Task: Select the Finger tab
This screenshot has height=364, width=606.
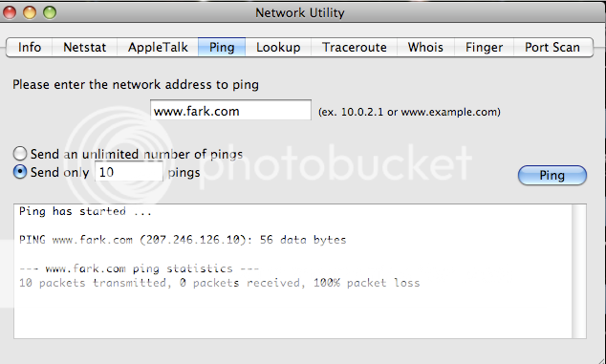Action: click(484, 47)
